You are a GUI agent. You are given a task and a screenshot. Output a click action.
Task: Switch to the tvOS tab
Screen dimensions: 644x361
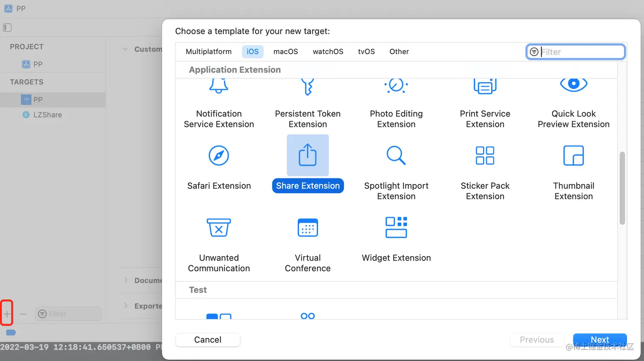click(x=366, y=52)
